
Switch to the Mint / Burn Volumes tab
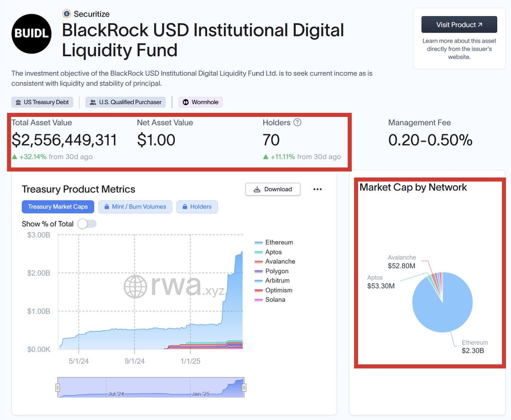tap(135, 207)
